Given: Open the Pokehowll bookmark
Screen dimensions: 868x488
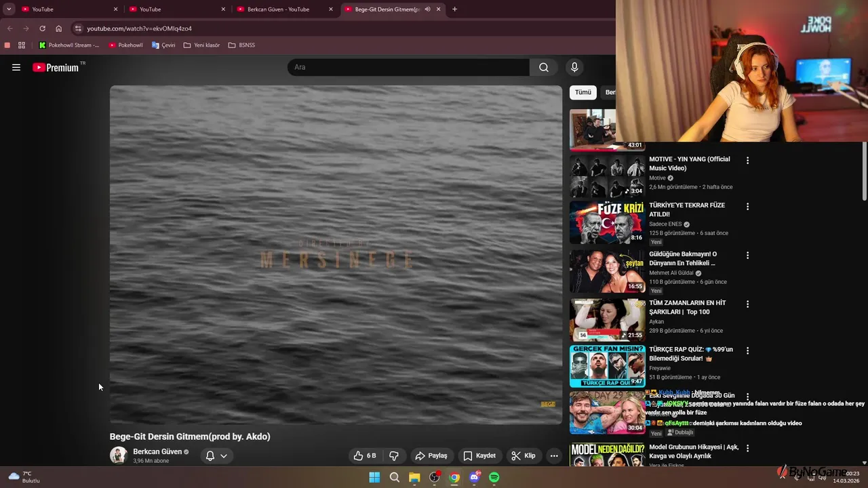Looking at the screenshot, I should pos(125,45).
